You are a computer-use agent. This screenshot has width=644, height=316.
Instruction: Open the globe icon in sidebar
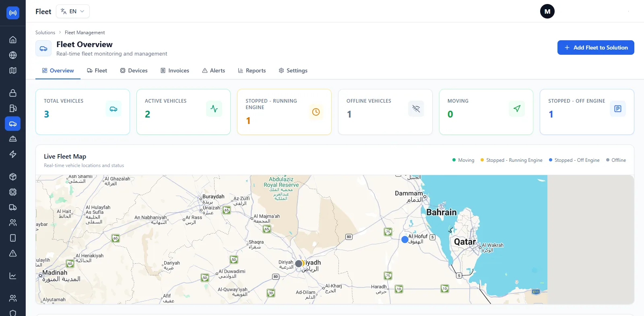click(13, 55)
